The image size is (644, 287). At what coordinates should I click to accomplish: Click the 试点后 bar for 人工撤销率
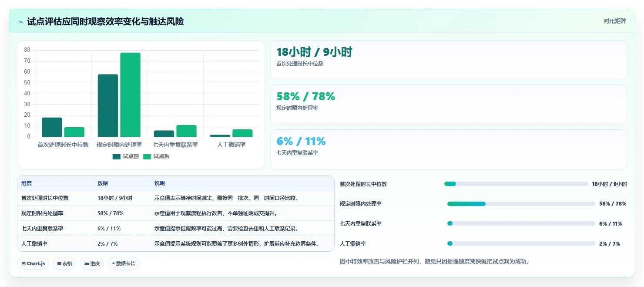[x=243, y=133]
